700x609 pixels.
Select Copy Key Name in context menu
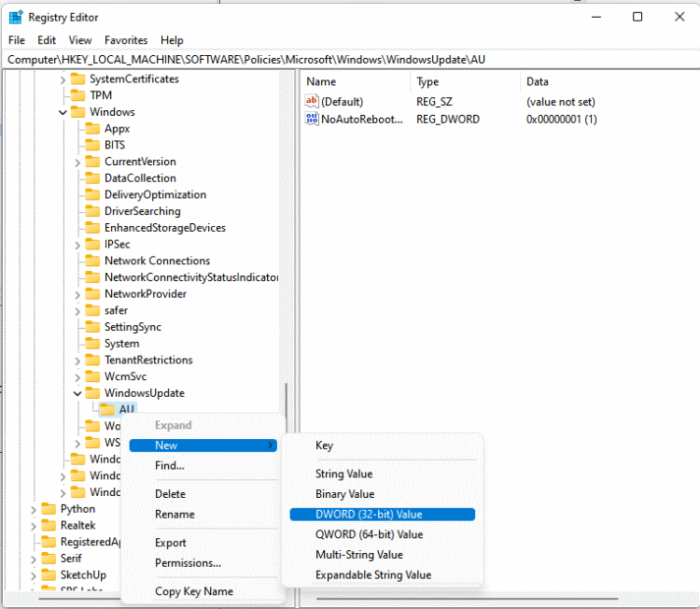click(203, 591)
